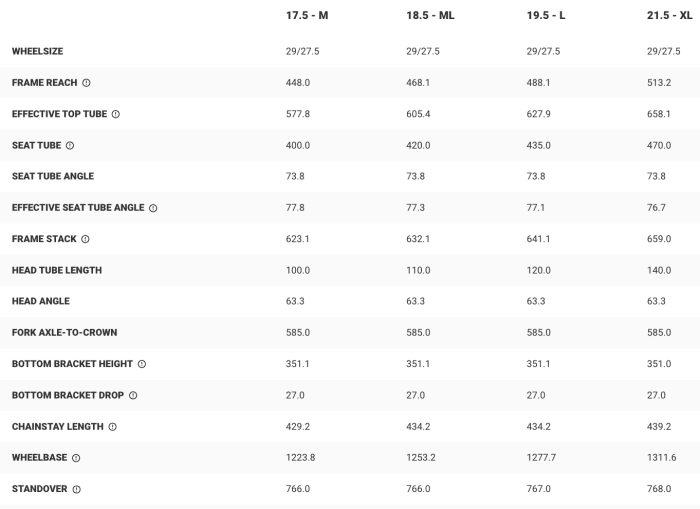Click the Wheelsize row label
Screen dimensions: 700x509
click(37, 51)
